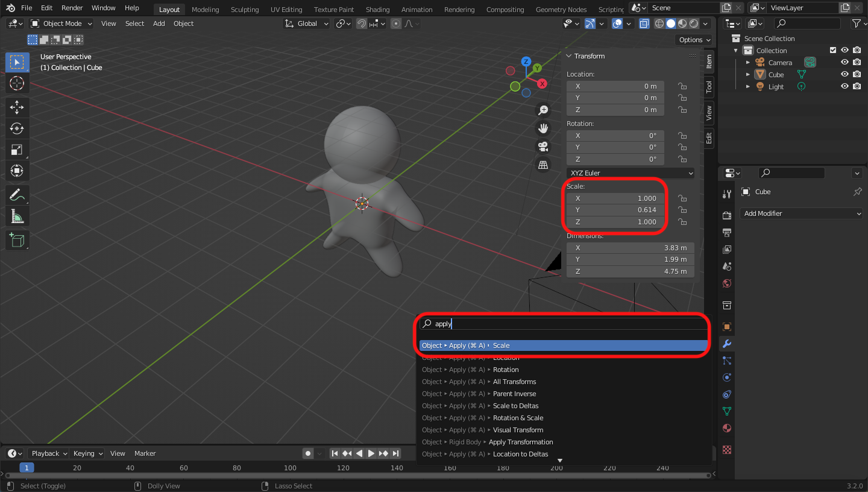Screen dimensions: 868x492
Task: Select the Measure tool
Action: (17, 215)
